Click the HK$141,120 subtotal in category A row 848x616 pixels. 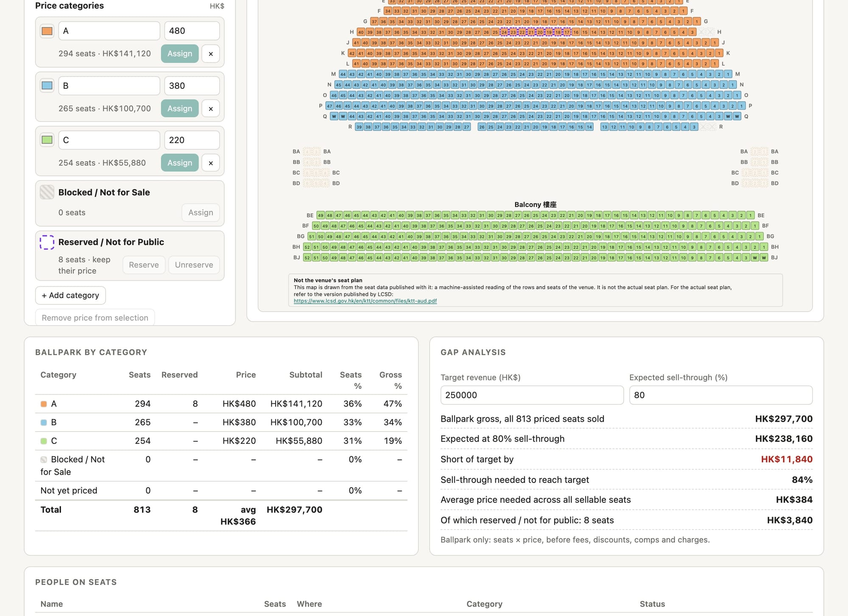(x=296, y=404)
